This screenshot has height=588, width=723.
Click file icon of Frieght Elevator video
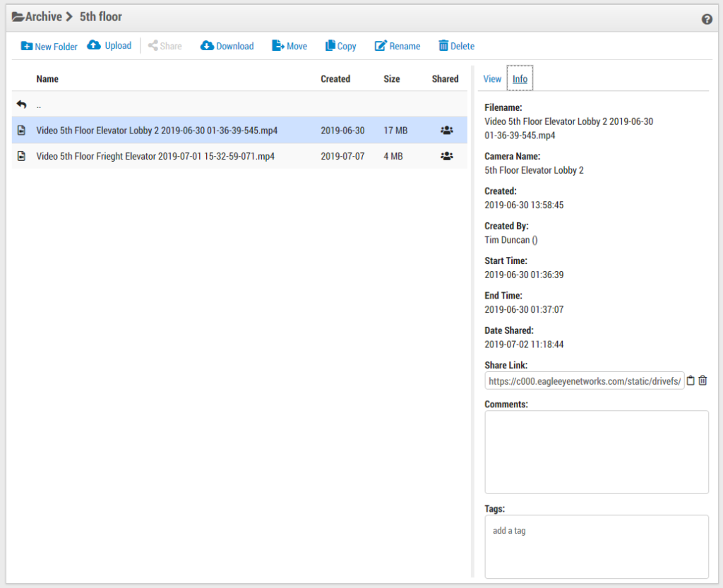click(22, 156)
